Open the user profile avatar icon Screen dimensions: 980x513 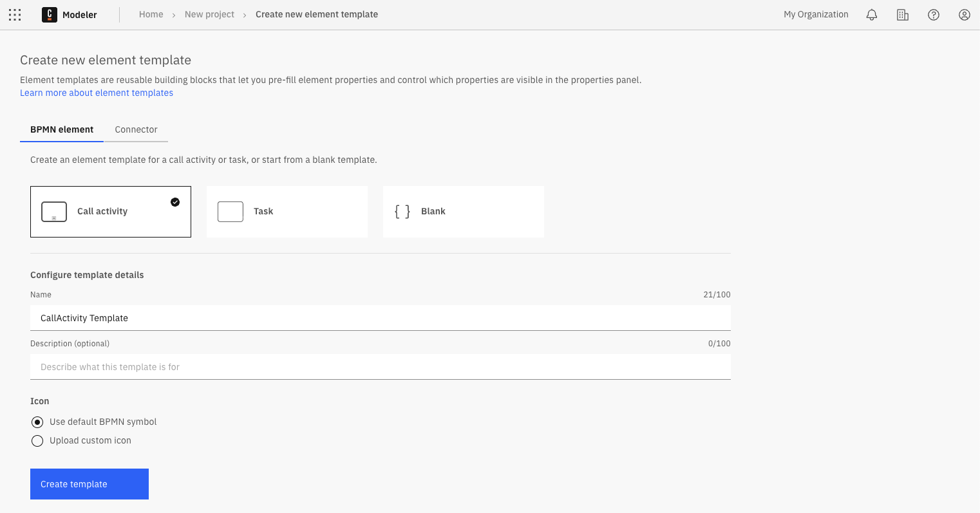[964, 15]
